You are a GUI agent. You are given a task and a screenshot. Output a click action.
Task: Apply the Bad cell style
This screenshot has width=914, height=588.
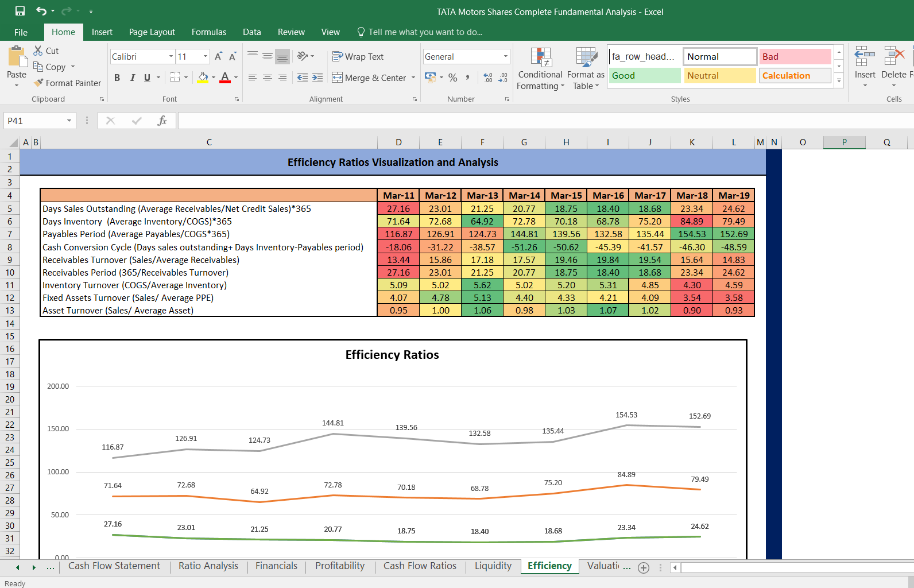[x=795, y=56]
